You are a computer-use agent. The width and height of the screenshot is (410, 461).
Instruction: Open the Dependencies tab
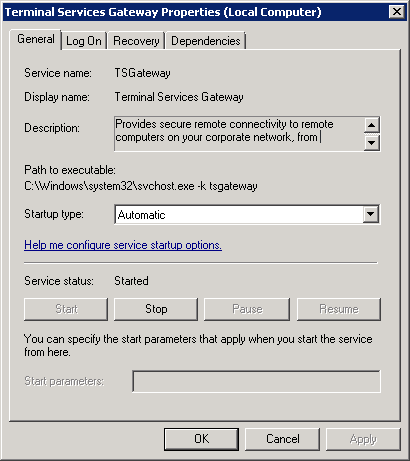(x=206, y=41)
